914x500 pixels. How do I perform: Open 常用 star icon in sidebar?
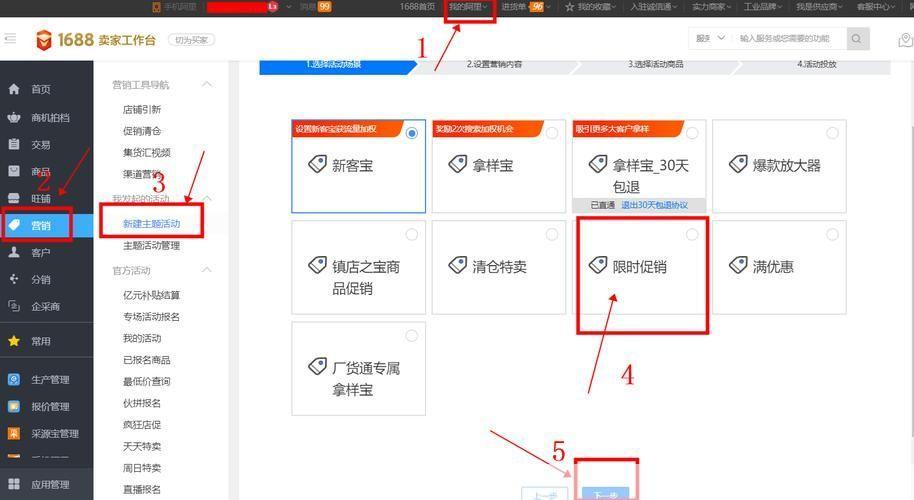tap(14, 341)
